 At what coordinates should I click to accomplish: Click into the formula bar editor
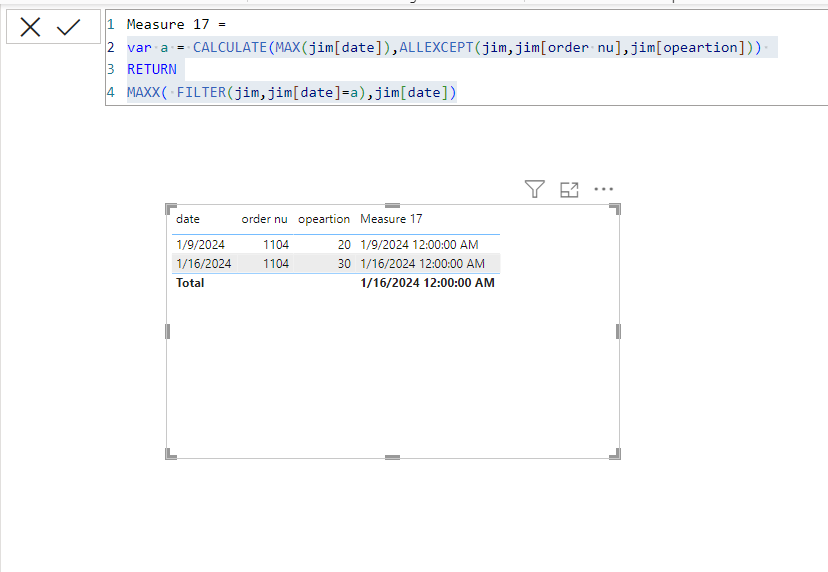(x=466, y=58)
